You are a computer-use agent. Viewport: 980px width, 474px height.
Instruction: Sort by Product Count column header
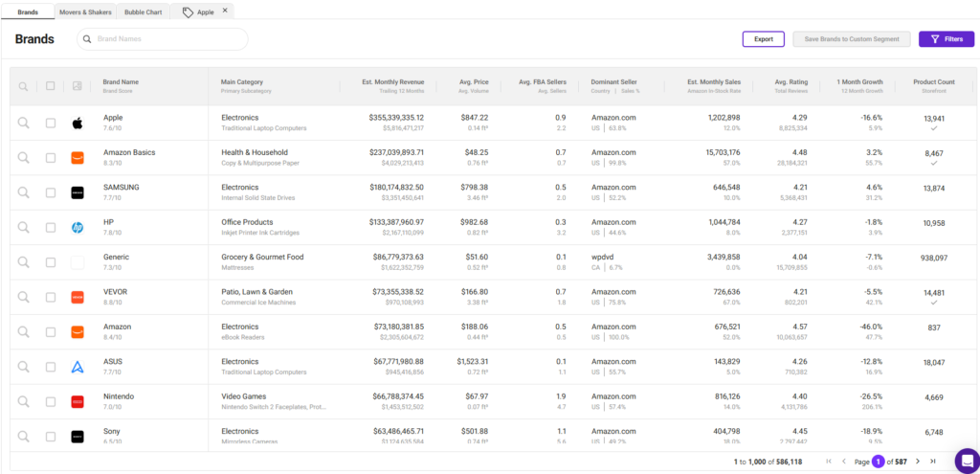(934, 82)
